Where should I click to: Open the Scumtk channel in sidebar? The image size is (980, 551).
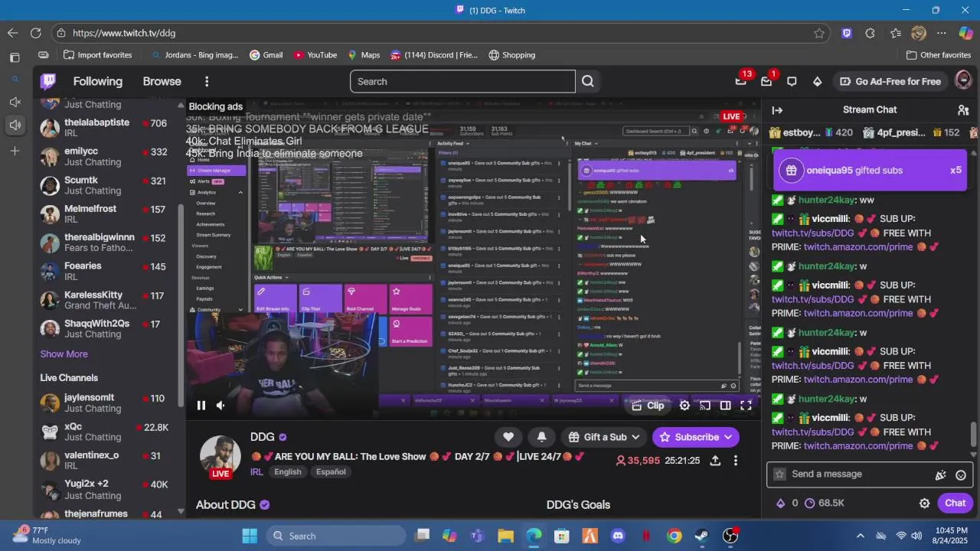pos(106,186)
